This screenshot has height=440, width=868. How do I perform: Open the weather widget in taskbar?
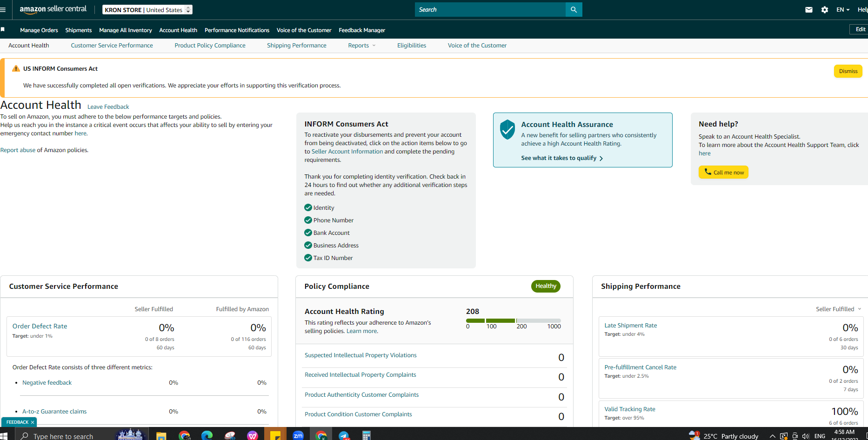coord(724,436)
